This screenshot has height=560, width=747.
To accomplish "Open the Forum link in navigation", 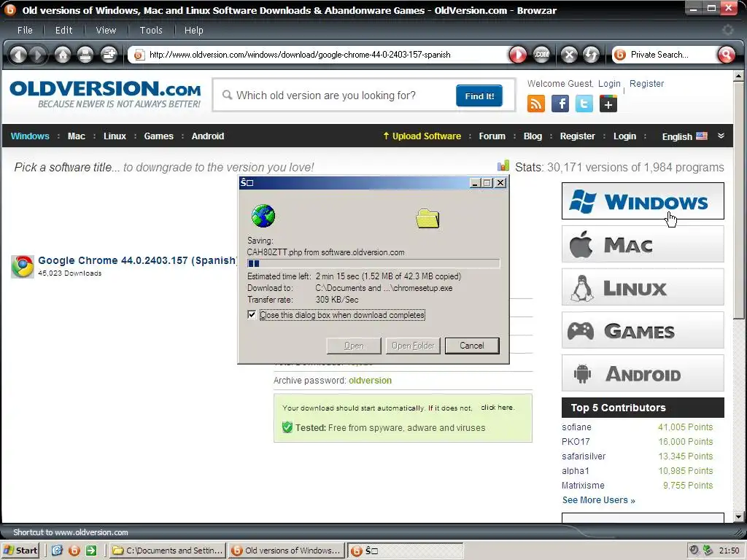I will (x=492, y=136).
